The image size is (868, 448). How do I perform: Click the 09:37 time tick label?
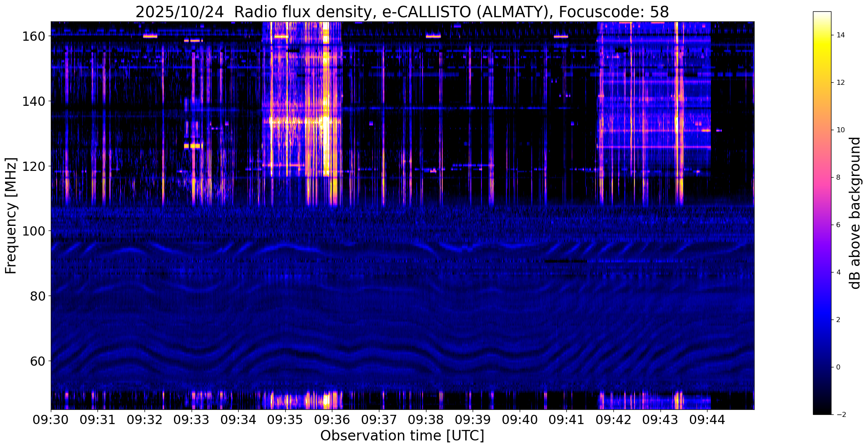click(379, 420)
